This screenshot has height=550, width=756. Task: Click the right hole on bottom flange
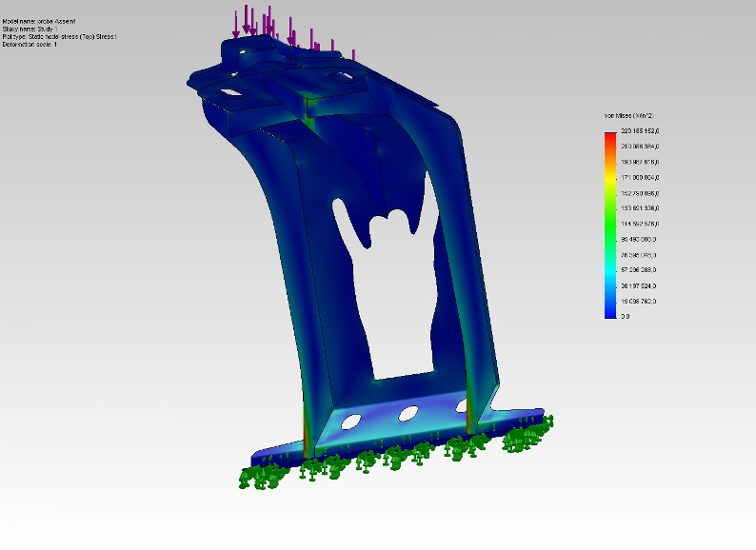465,406
